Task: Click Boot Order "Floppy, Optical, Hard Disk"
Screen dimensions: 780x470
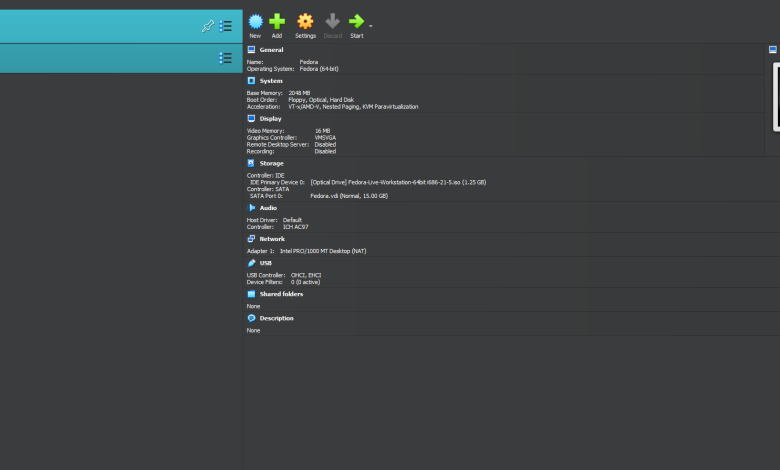Action: click(321, 100)
